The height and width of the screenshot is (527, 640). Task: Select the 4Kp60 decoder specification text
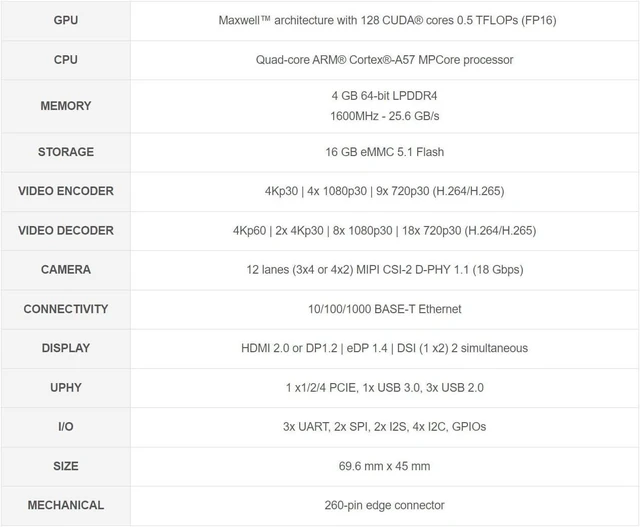[x=384, y=231]
